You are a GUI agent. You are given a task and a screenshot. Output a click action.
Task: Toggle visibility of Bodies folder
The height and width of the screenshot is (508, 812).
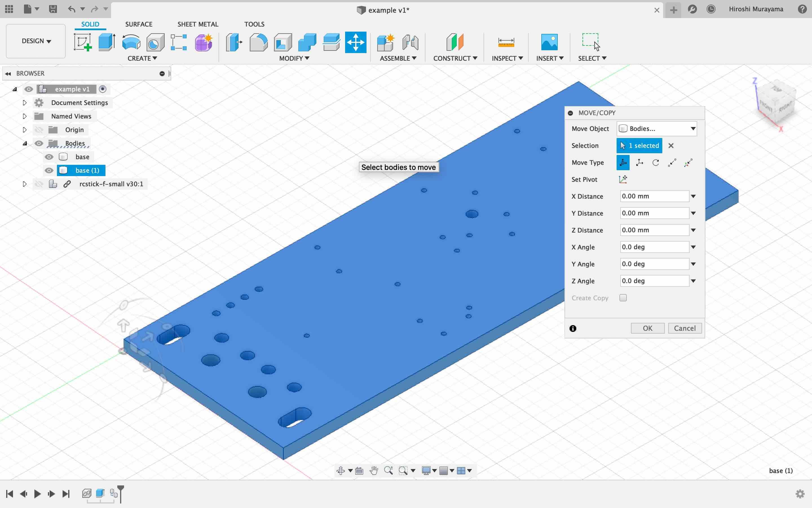(39, 143)
